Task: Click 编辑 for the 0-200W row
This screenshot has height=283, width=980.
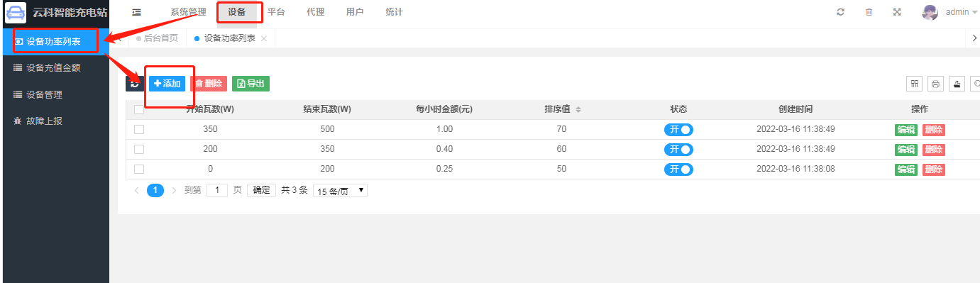Action: click(x=906, y=170)
